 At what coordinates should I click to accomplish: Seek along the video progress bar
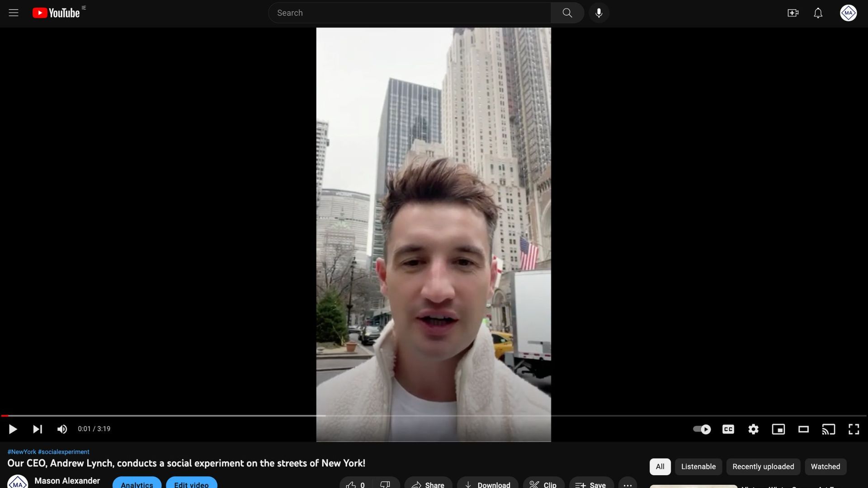[x=434, y=416]
